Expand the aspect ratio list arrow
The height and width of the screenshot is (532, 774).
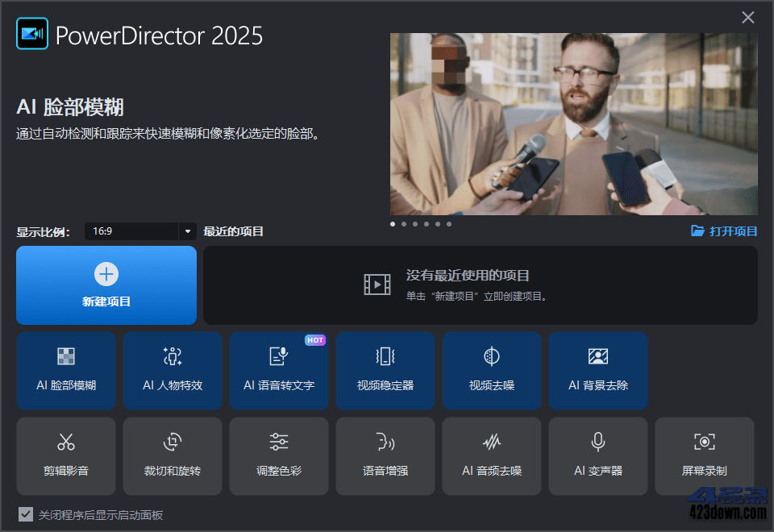[187, 231]
